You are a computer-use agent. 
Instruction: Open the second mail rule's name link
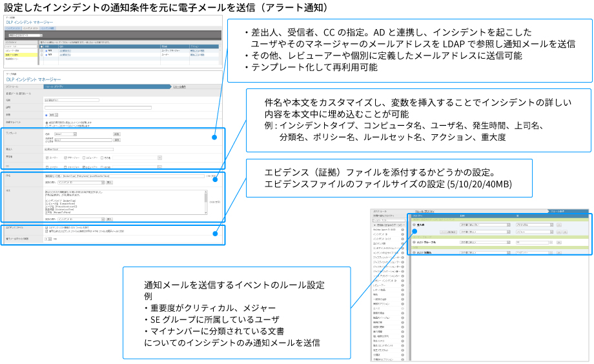point(65,55)
